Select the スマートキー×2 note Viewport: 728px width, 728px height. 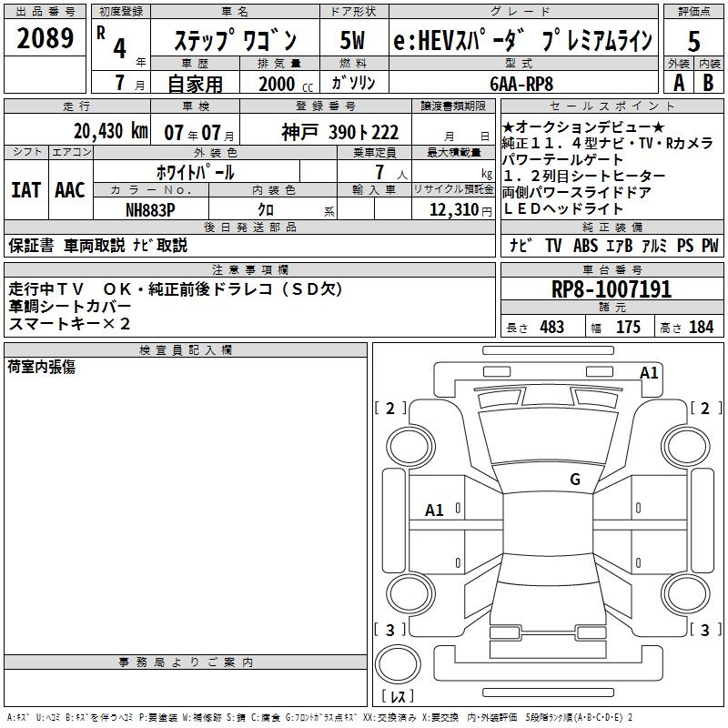[70, 323]
